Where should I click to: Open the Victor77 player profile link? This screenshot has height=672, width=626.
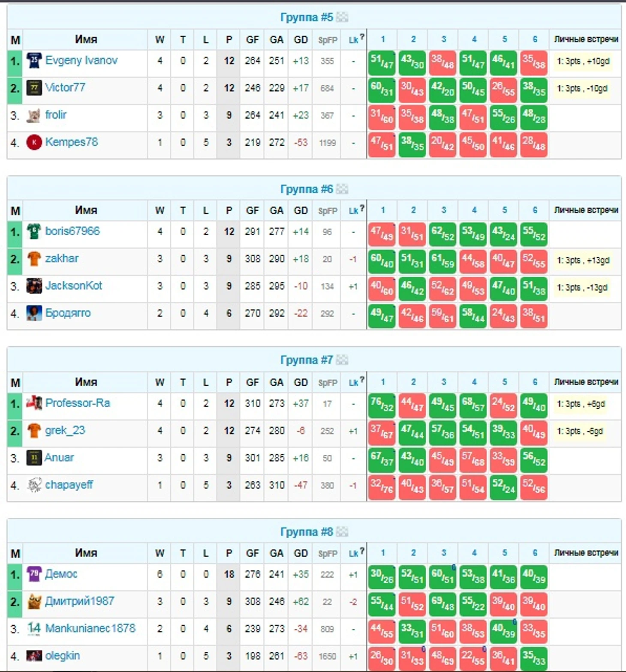coord(65,87)
